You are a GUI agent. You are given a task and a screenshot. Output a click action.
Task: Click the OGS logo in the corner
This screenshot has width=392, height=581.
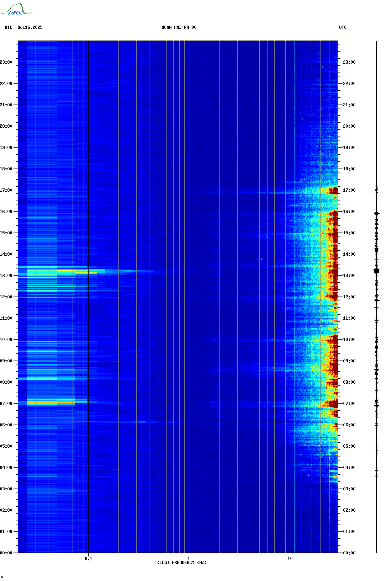(x=16, y=9)
